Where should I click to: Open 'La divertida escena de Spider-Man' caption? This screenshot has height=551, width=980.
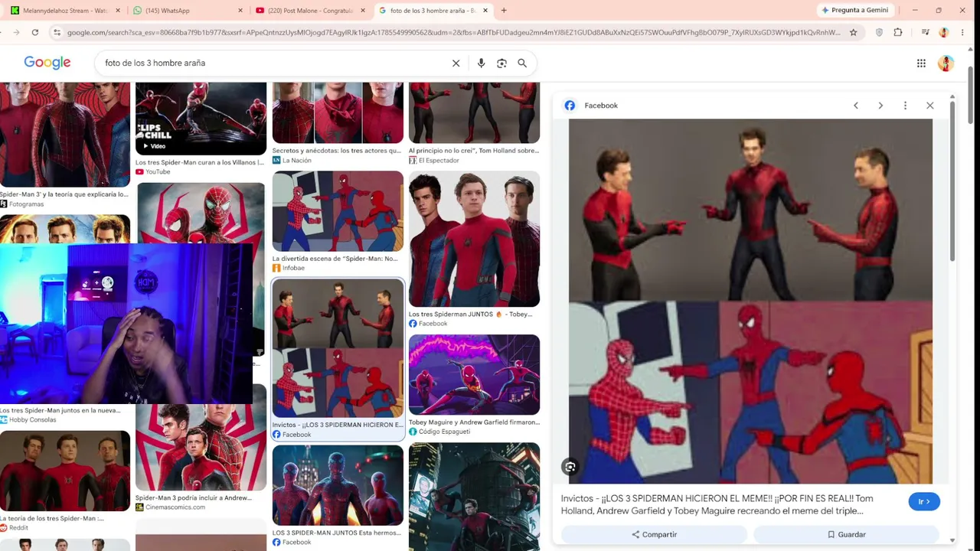pyautogui.click(x=335, y=259)
